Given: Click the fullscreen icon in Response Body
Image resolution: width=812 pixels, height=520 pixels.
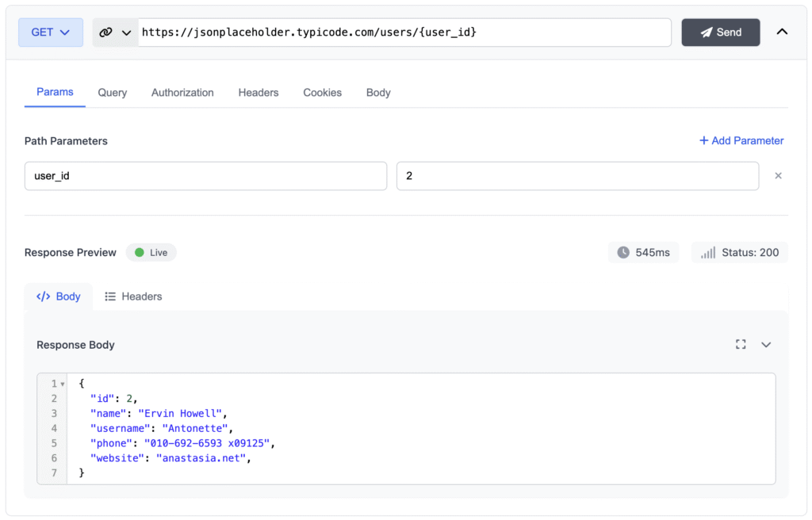Looking at the screenshot, I should click(x=741, y=344).
